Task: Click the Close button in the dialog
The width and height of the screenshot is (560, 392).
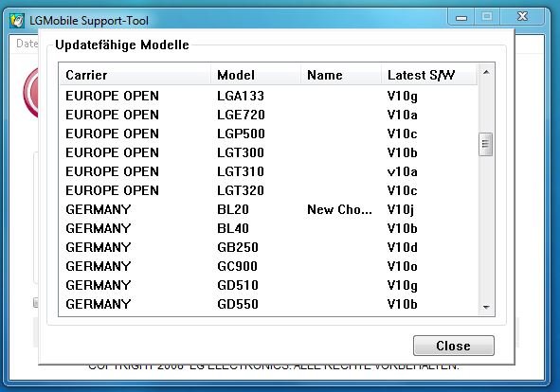Action: click(454, 346)
